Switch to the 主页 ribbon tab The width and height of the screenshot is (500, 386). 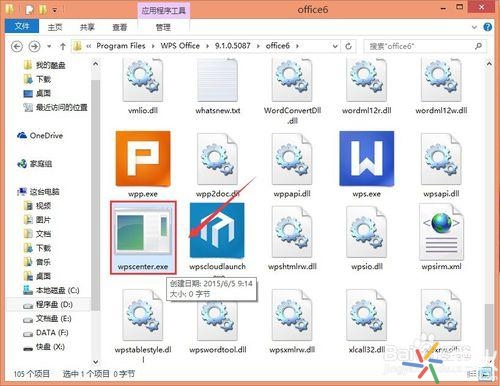coord(55,27)
